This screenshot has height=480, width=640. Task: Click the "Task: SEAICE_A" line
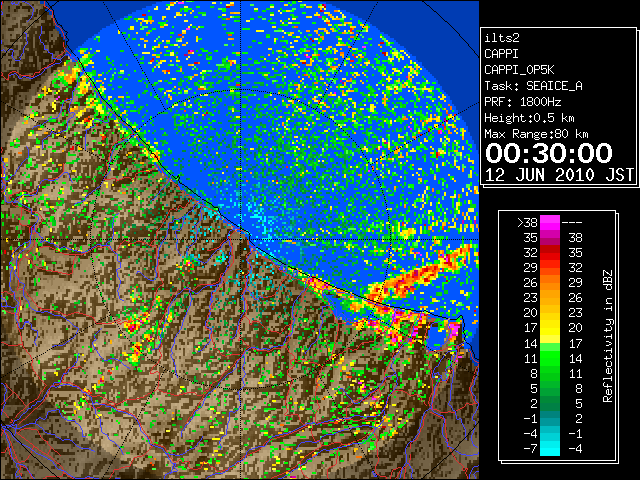[x=533, y=86]
